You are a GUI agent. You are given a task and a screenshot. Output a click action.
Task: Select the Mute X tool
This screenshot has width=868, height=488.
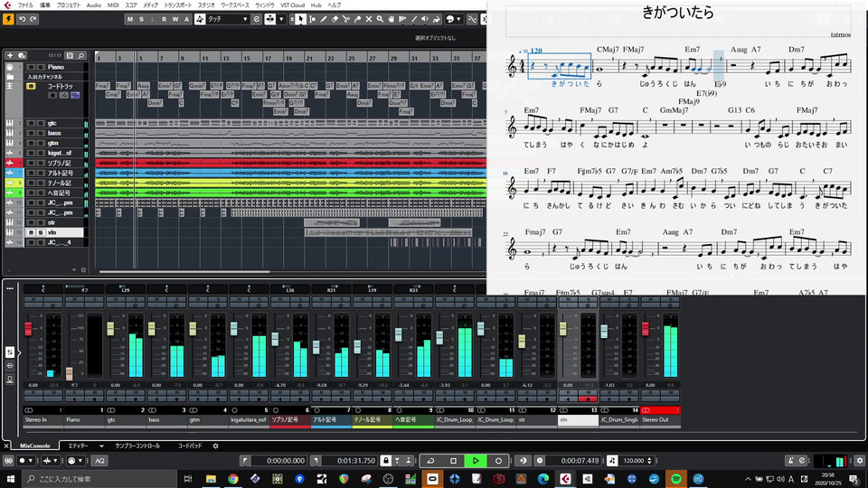(369, 19)
